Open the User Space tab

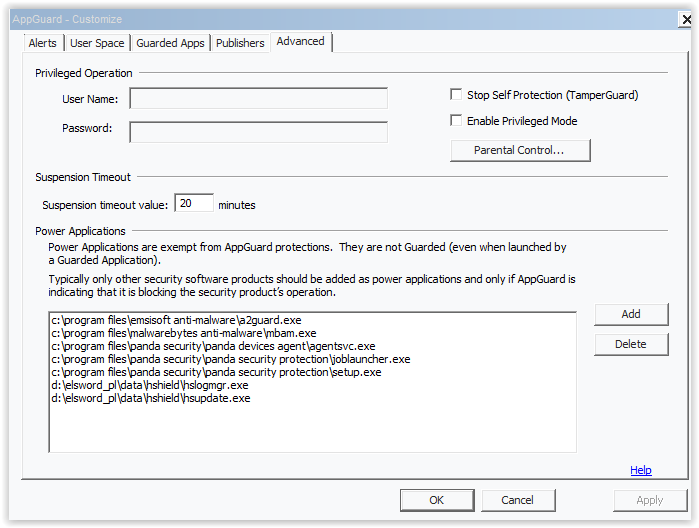(97, 43)
